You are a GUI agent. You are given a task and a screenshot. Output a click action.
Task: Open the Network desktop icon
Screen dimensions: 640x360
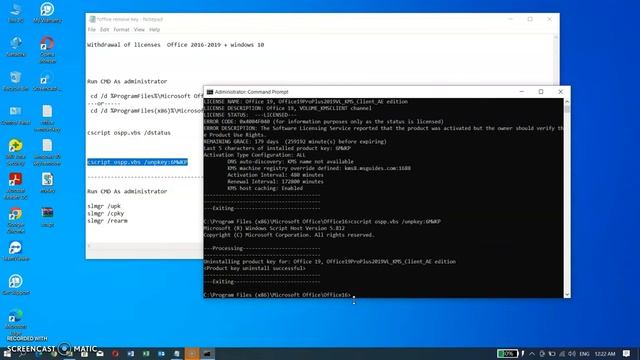pyautogui.click(x=16, y=47)
